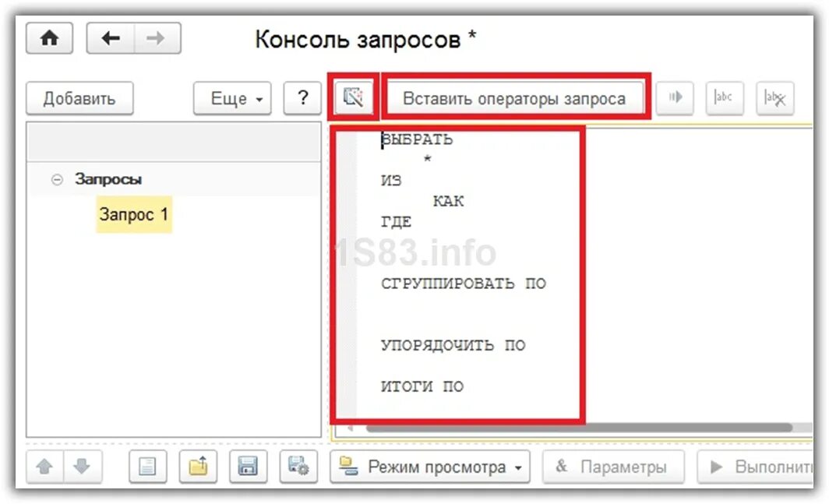Select Запрос 1 in the tree
Screen dimensions: 829x504
(x=133, y=215)
